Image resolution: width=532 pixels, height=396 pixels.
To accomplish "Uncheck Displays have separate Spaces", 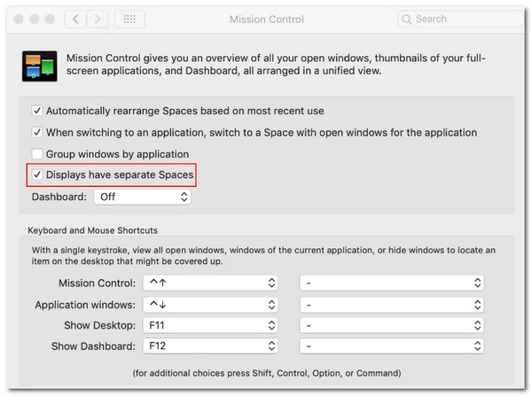I will [x=37, y=175].
